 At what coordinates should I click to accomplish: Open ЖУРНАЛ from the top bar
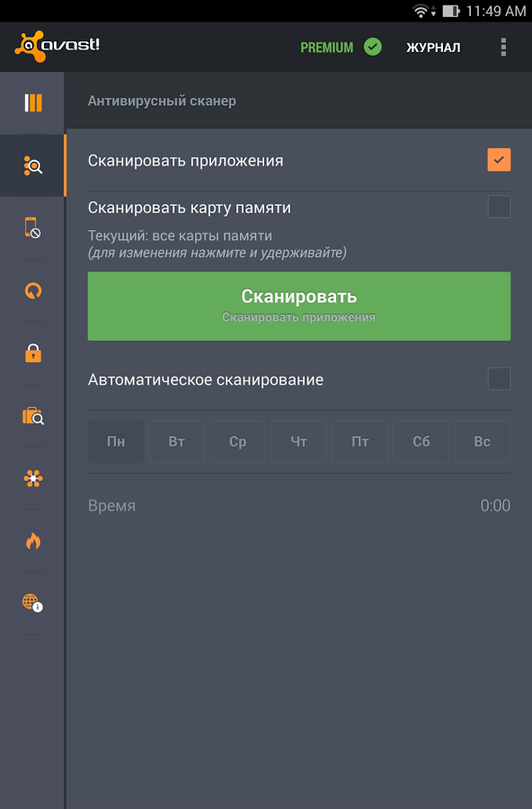[x=433, y=47]
